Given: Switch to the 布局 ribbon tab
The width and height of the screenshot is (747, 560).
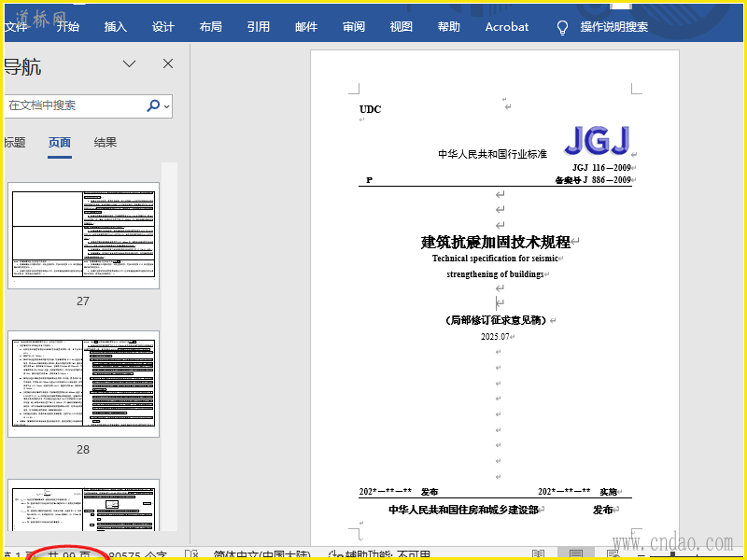Looking at the screenshot, I should click(x=211, y=27).
